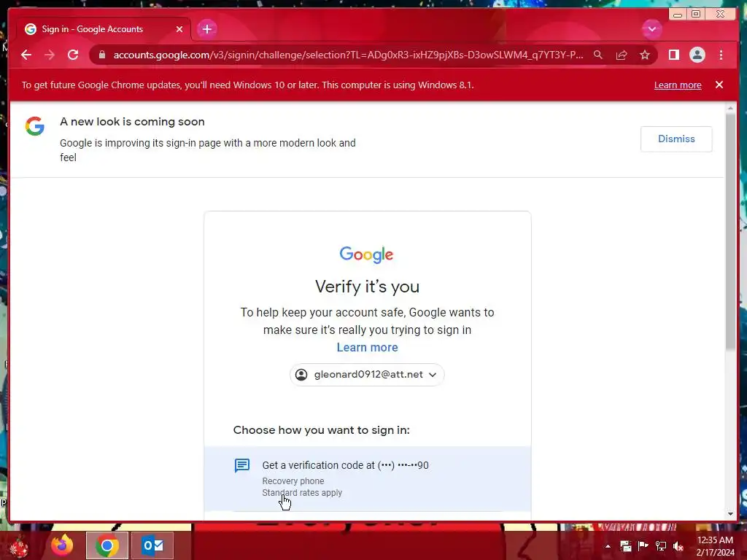This screenshot has width=747, height=560.
Task: Go back to the previous page
Action: pyautogui.click(x=26, y=55)
